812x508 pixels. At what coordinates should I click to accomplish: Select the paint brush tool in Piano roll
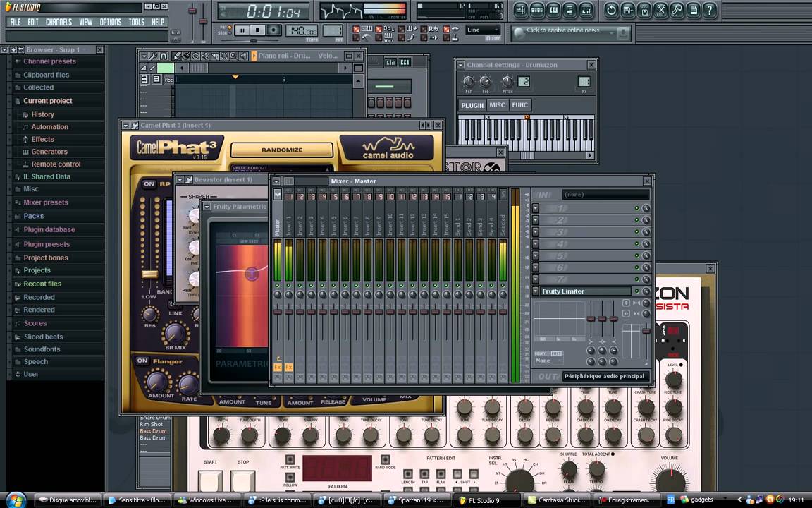pyautogui.click(x=186, y=56)
